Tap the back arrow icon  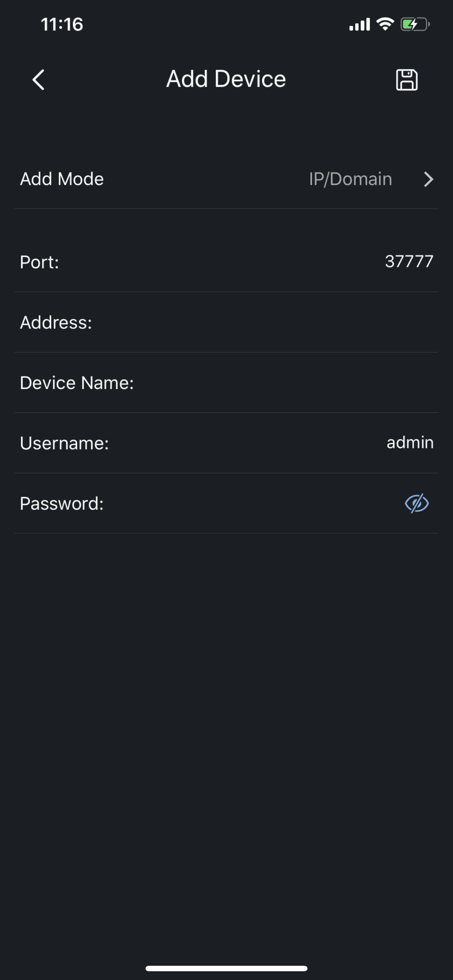[x=38, y=80]
